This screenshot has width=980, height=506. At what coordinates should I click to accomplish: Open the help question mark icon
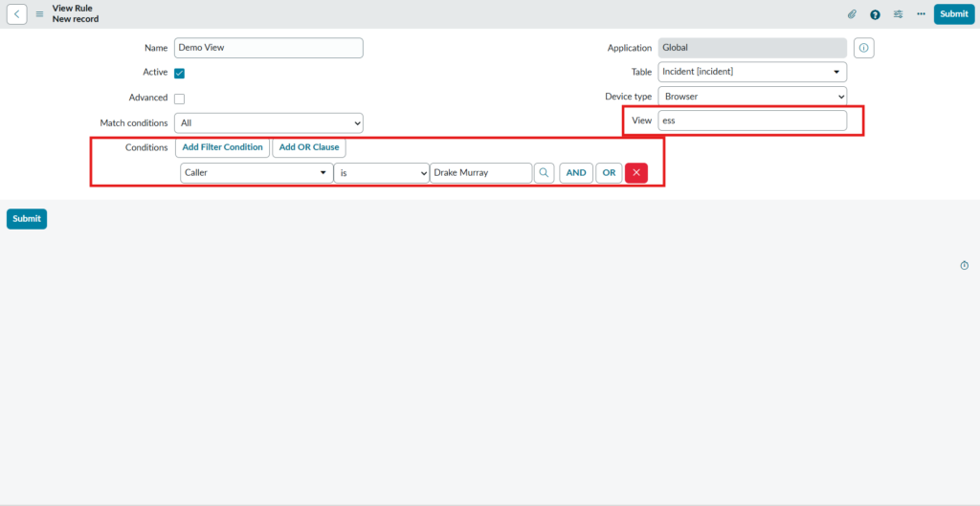[875, 14]
